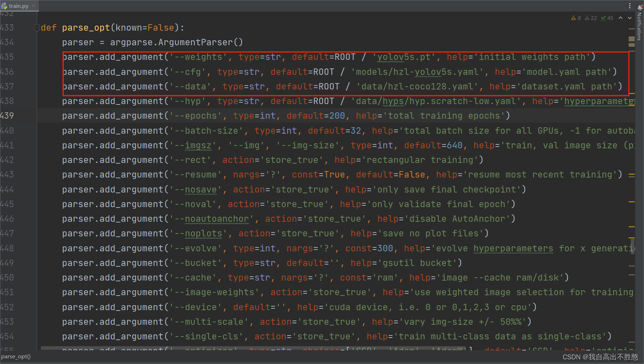Image resolution: width=644 pixels, height=364 pixels.
Task: Click the '--noautoanchor' argument name
Action: (212, 219)
